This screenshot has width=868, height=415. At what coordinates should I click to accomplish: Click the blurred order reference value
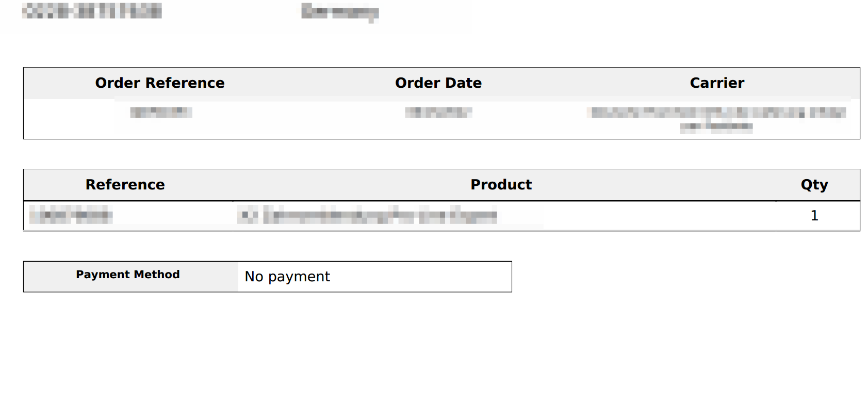(161, 112)
